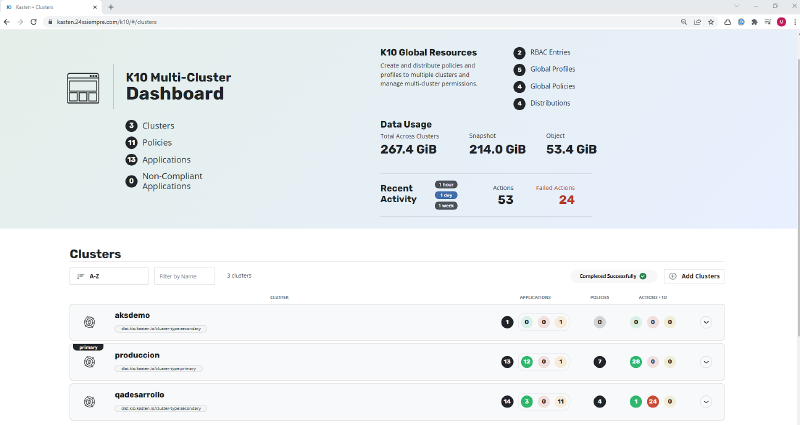Click the primary tag on produccion

pos(88,347)
